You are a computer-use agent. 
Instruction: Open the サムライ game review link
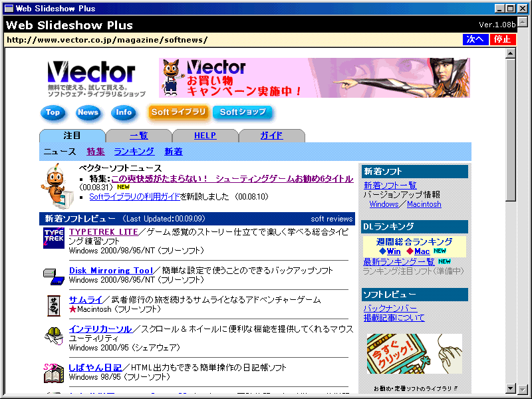pos(86,300)
